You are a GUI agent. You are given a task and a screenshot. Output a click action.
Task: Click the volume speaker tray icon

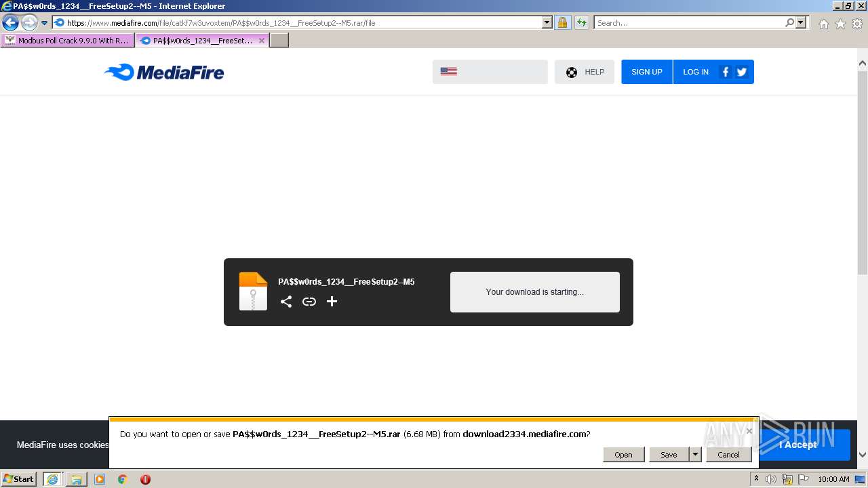point(771,479)
